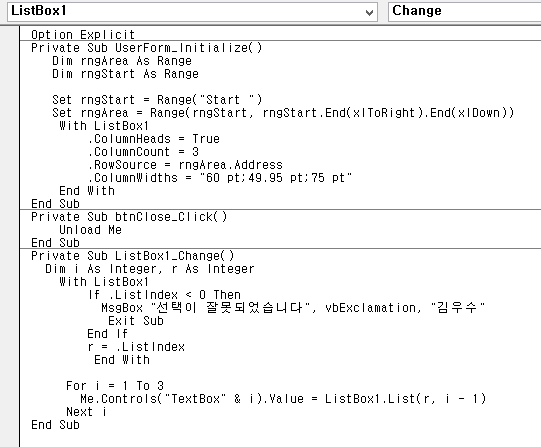Viewport: 541px width, 447px height.
Task: Click the xlToRight constant in the code
Action: click(x=384, y=112)
